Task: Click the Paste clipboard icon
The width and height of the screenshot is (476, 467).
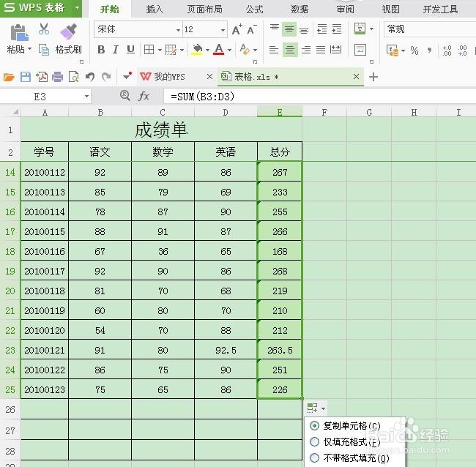Action: tap(19, 33)
